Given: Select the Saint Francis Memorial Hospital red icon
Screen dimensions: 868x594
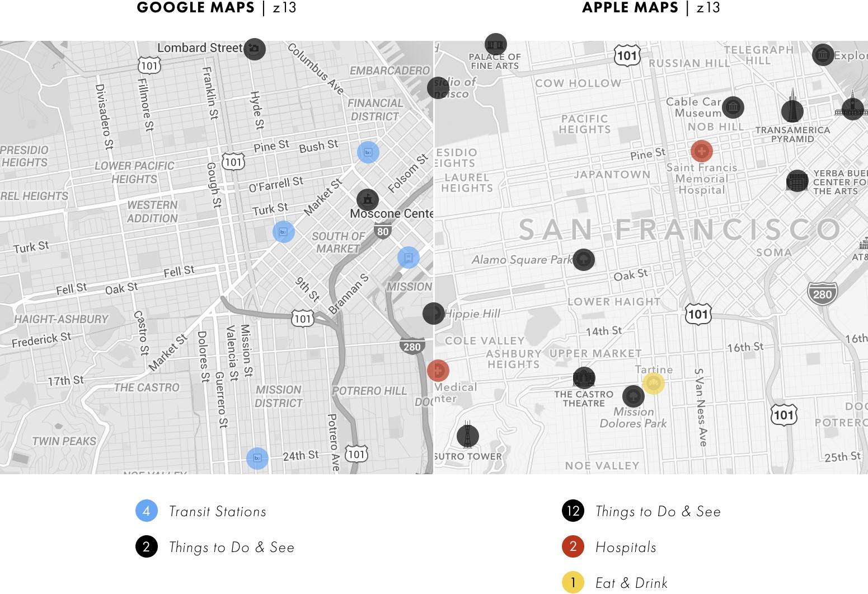Looking at the screenshot, I should 701,151.
